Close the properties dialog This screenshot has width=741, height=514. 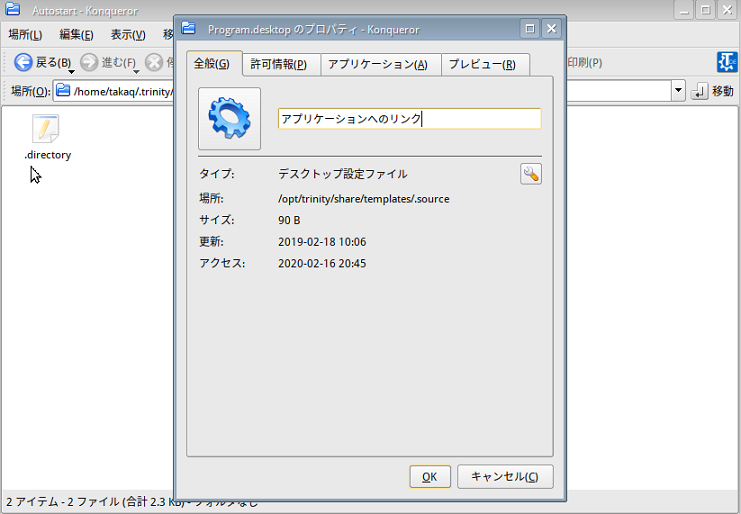click(x=551, y=28)
